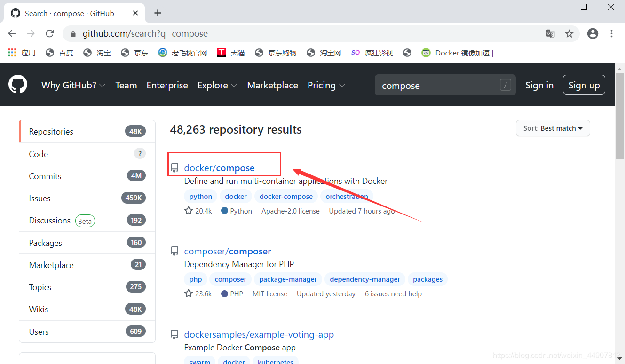Click the GitHub octocat logo
The image size is (625, 364).
tap(18, 85)
